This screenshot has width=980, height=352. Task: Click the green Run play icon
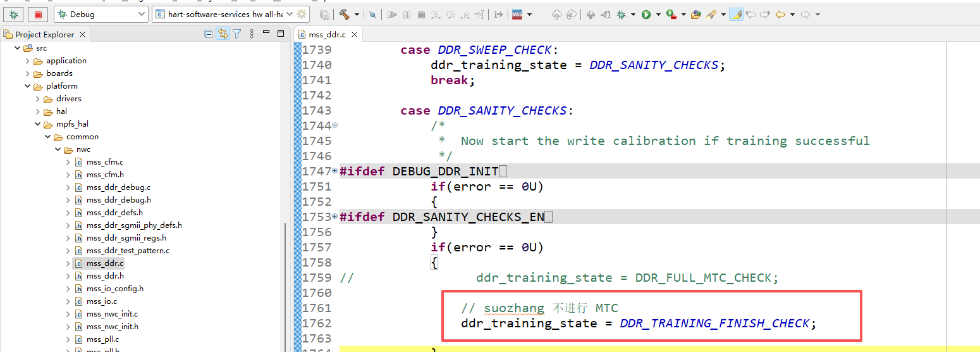tap(646, 15)
